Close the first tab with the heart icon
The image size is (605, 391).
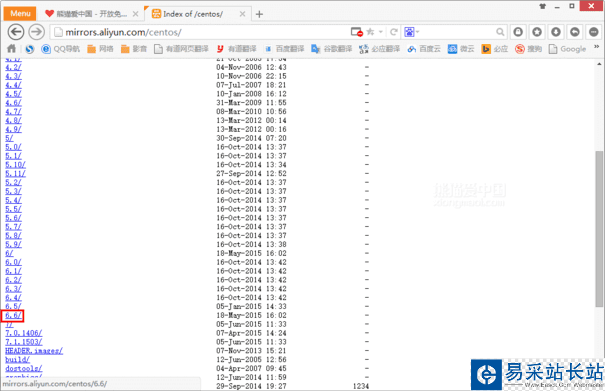click(135, 14)
